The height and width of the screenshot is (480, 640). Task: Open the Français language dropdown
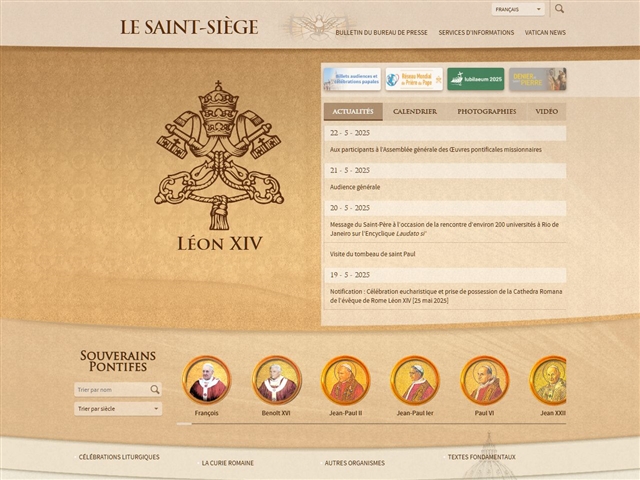[518, 9]
